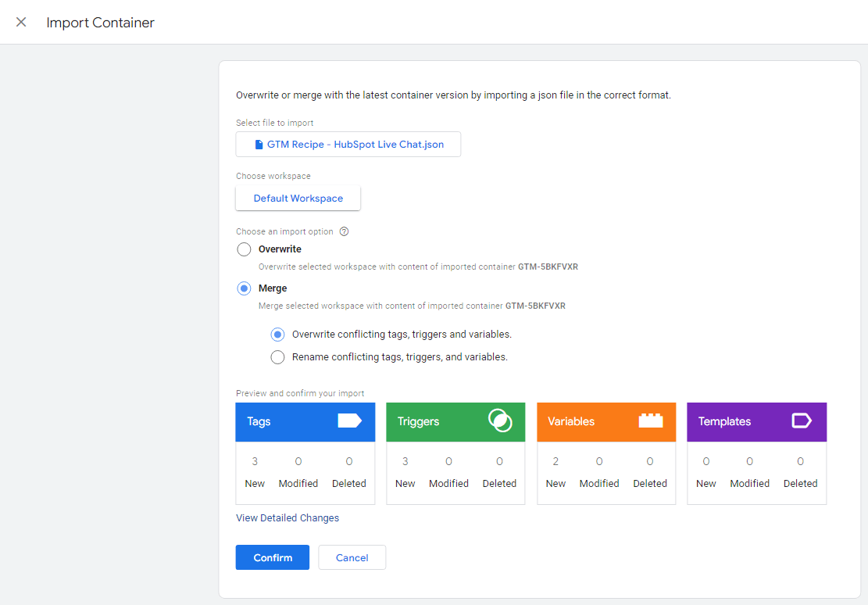Viewport: 868px width, 605px height.
Task: Click the Tags card label icon
Action: coord(349,421)
